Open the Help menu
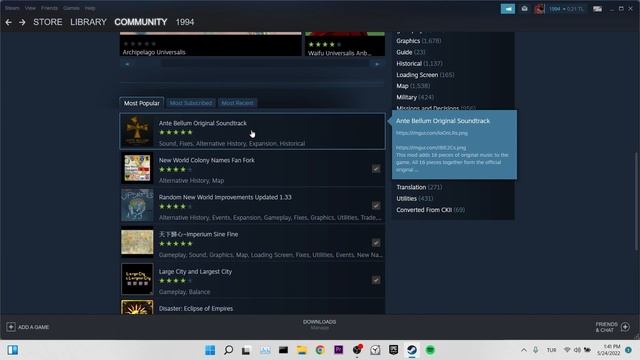The height and width of the screenshot is (360, 640). (90, 8)
